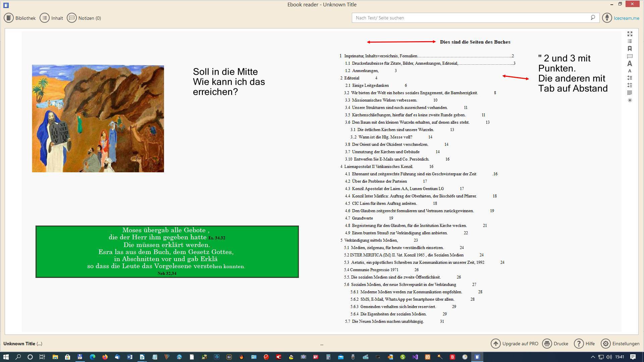Toggle single-column page layout
The width and height of the screenshot is (644, 362).
(x=630, y=93)
